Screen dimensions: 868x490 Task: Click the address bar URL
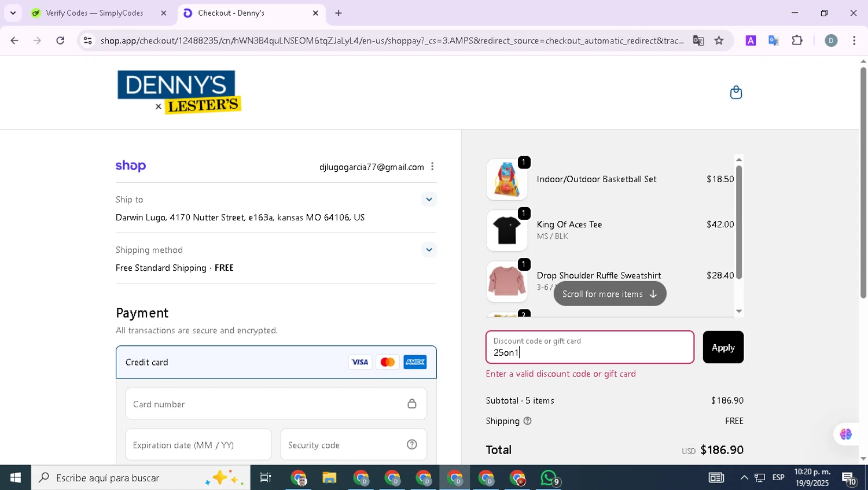[392, 40]
